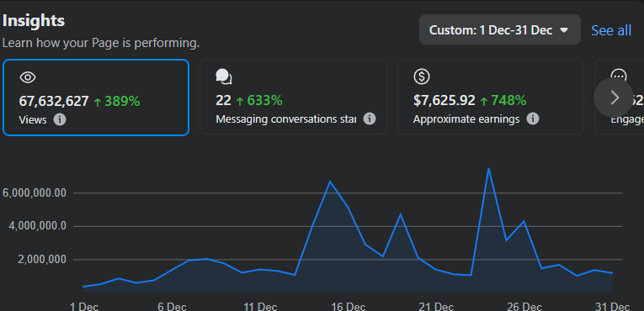Click the dollar sign earnings icon
644x311 pixels.
(422, 76)
